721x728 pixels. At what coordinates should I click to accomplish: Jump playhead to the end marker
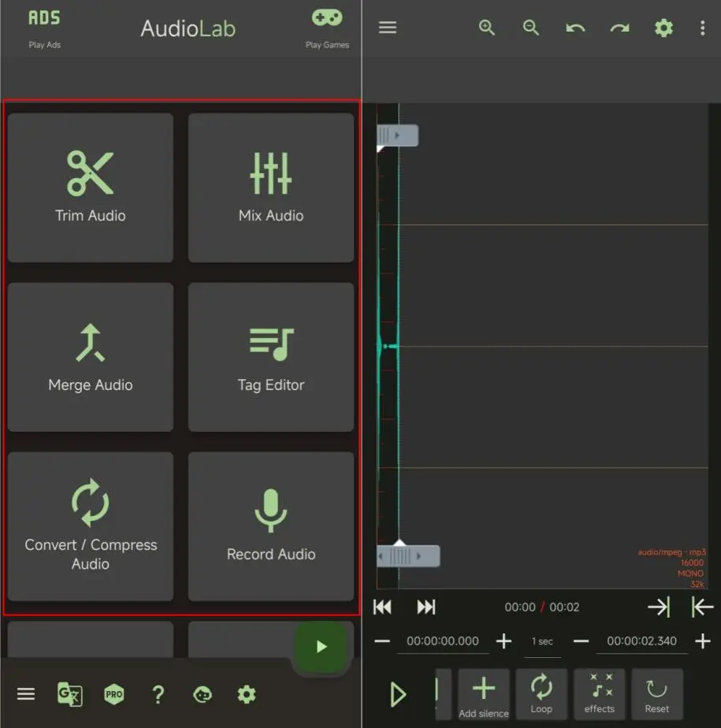point(659,607)
